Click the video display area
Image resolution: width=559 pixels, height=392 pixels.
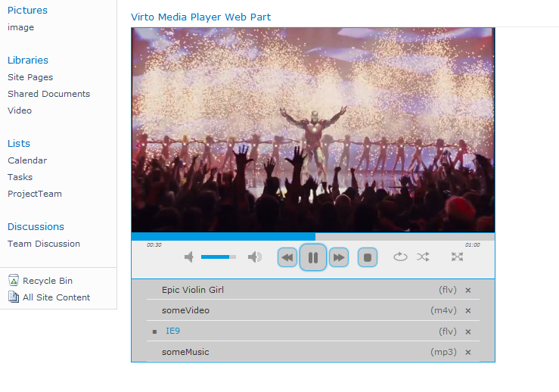[313, 130]
